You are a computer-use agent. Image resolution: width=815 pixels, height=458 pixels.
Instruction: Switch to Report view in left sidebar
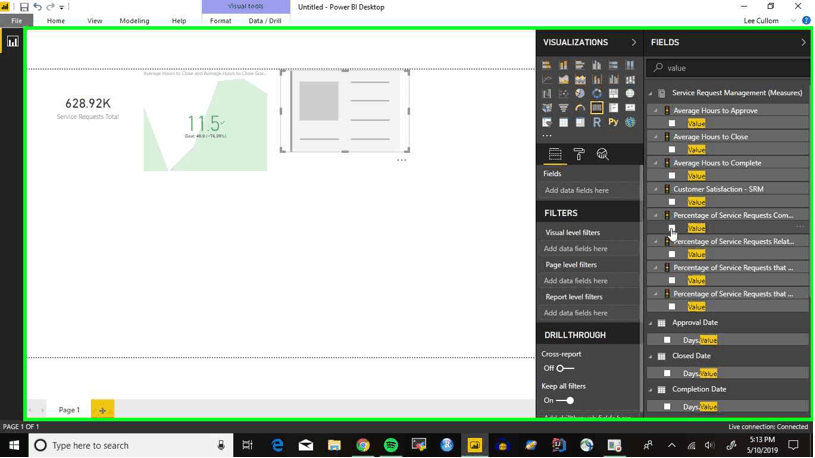(x=12, y=42)
